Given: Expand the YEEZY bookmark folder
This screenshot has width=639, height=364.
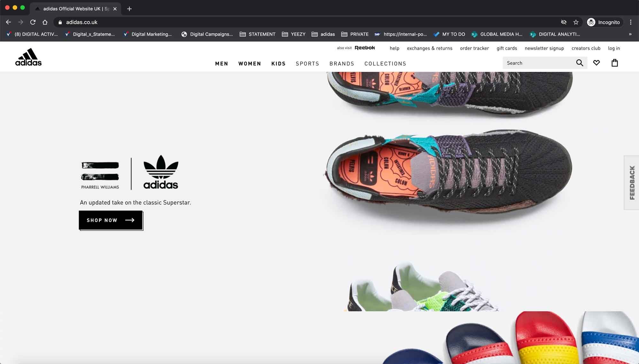Looking at the screenshot, I should [294, 34].
